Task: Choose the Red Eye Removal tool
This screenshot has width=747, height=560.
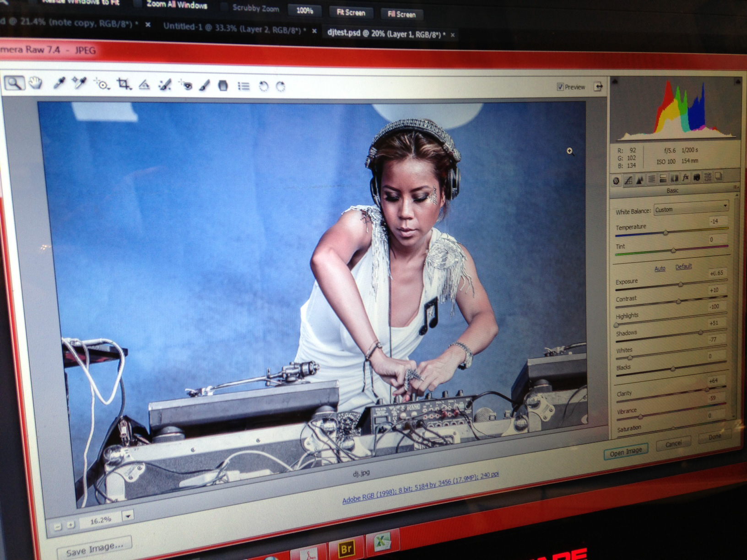Action: [x=185, y=85]
